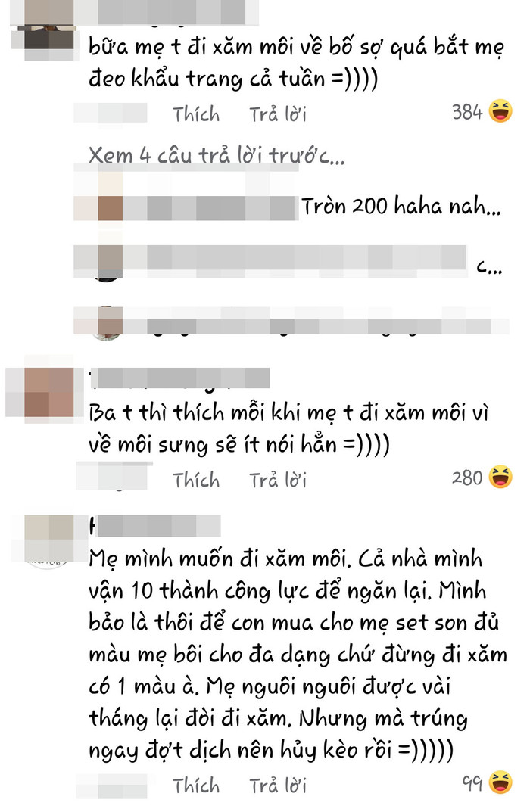The image size is (530, 812).
Task: Click Trả lời under the "hủy kèo rồi" comment
Action: 278,785
